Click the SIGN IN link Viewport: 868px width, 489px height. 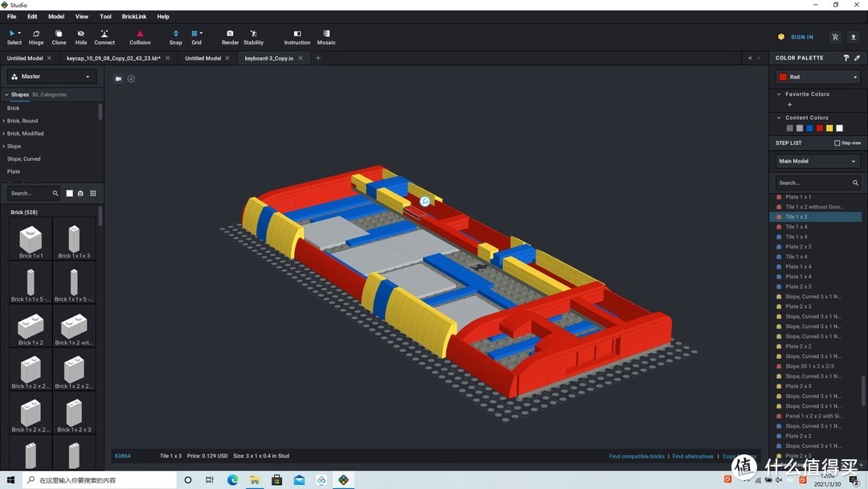pyautogui.click(x=801, y=37)
